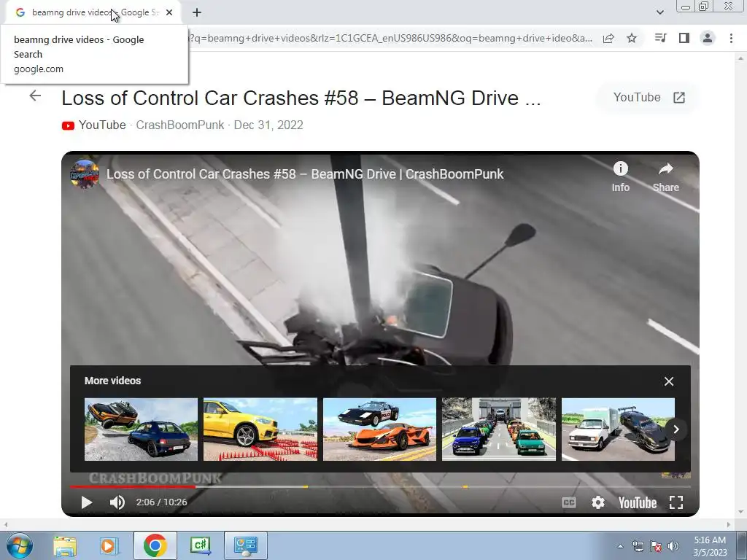Click Loss of Control Car Crashes heading
747x560 pixels.
tap(301, 98)
